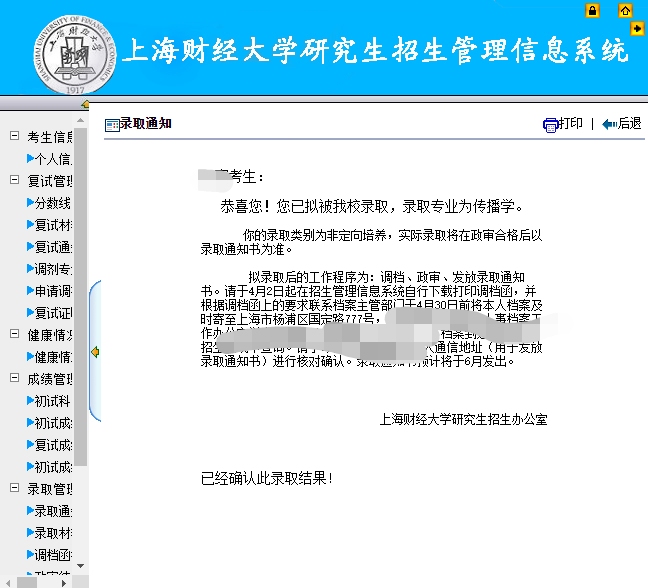Click the printer icon beside 打印
This screenshot has height=588, width=648.
coord(550,124)
